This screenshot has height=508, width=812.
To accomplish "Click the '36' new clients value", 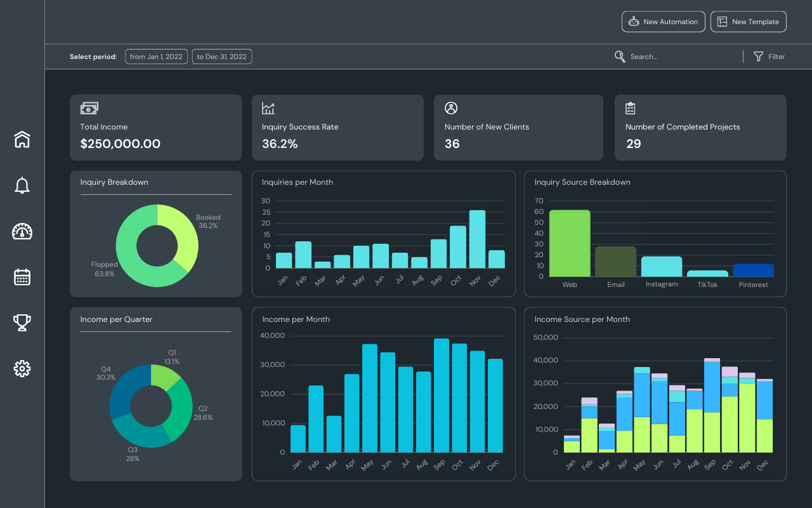I will coord(452,144).
